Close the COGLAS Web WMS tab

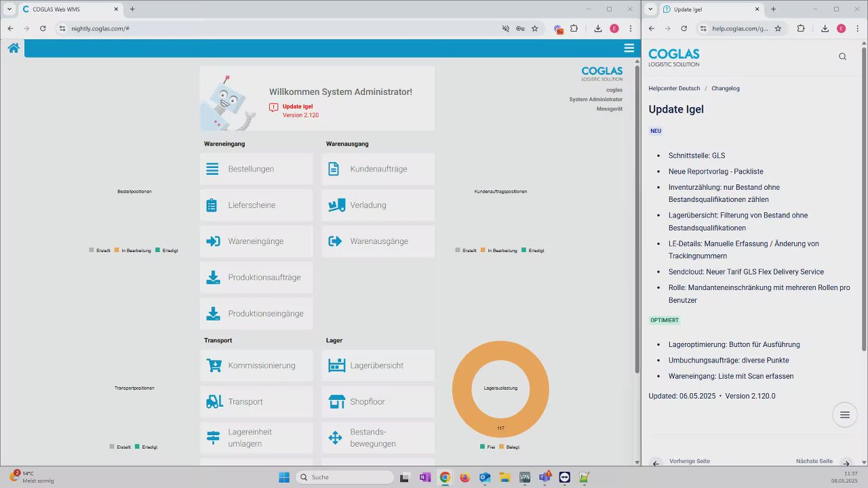tap(116, 9)
